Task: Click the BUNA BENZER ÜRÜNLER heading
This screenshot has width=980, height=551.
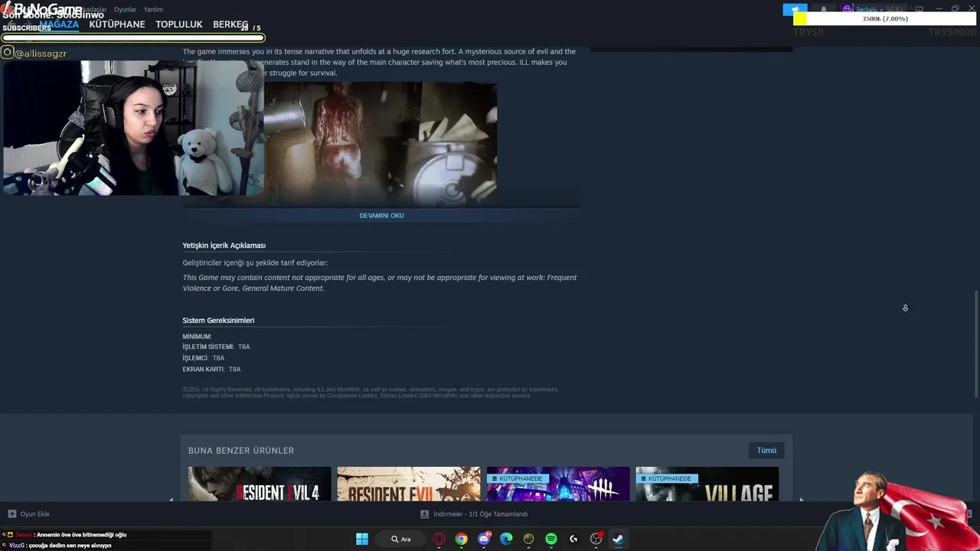Action: (241, 451)
